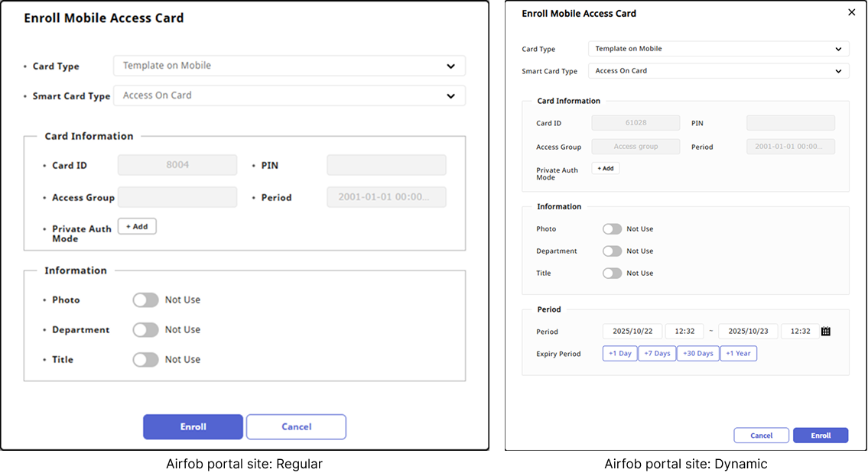Toggle Photo switch in the Card ID 8004 dialog

[145, 300]
